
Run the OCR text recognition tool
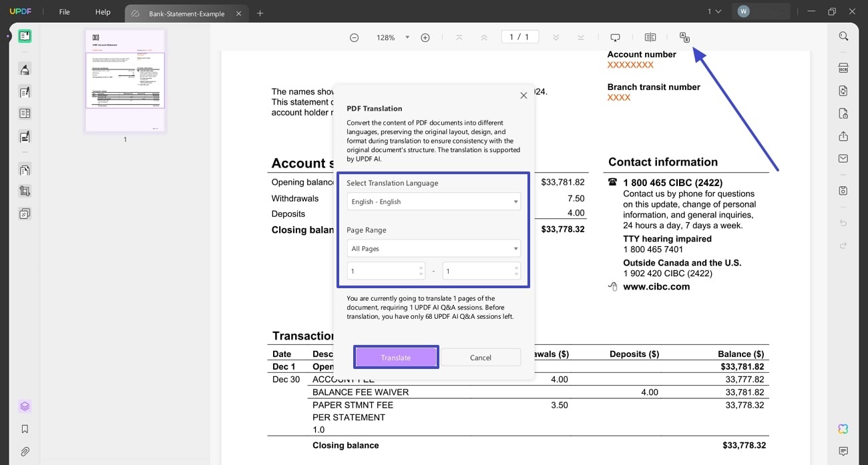click(x=843, y=68)
